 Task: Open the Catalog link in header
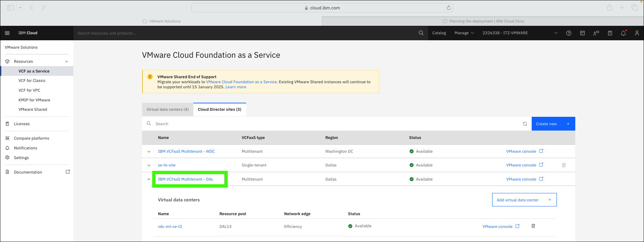click(x=439, y=33)
